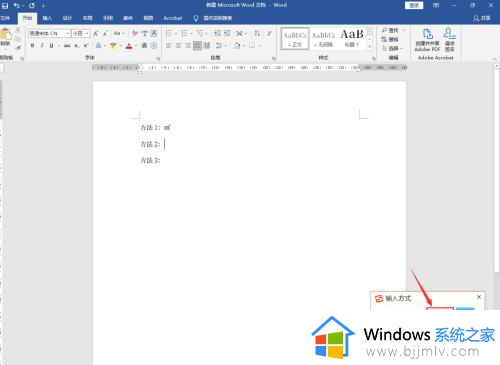Click the red font color swatch
Image resolution: width=500 pixels, height=365 pixels.
coord(129,46)
